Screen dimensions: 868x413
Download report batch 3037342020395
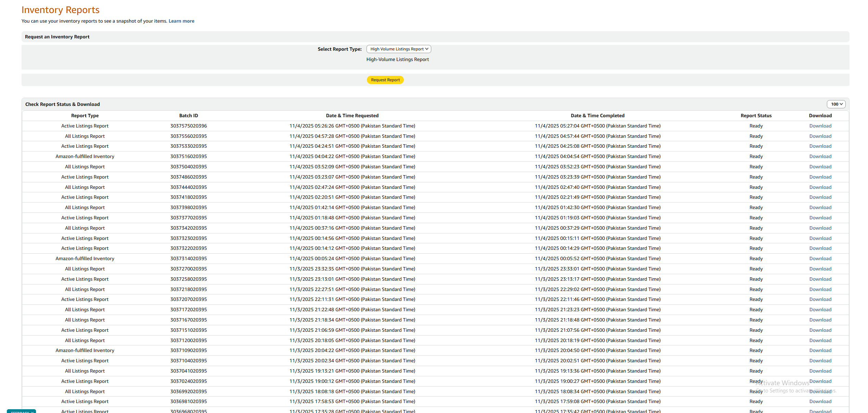(820, 228)
